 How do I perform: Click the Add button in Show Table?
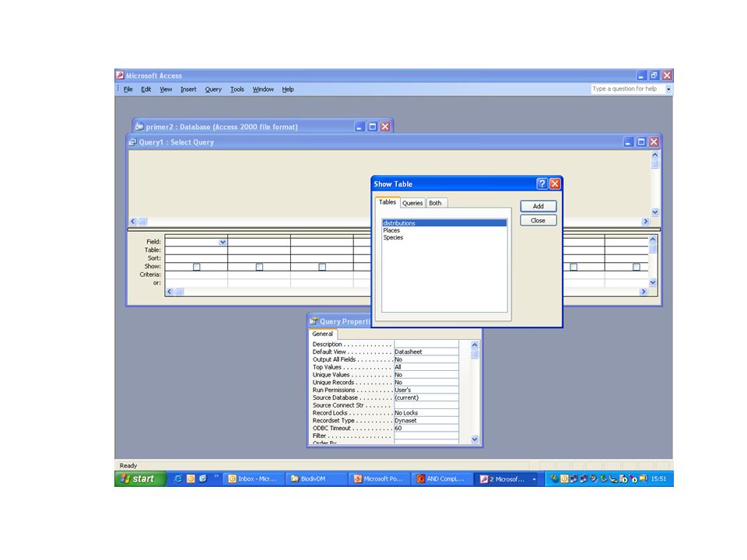538,206
